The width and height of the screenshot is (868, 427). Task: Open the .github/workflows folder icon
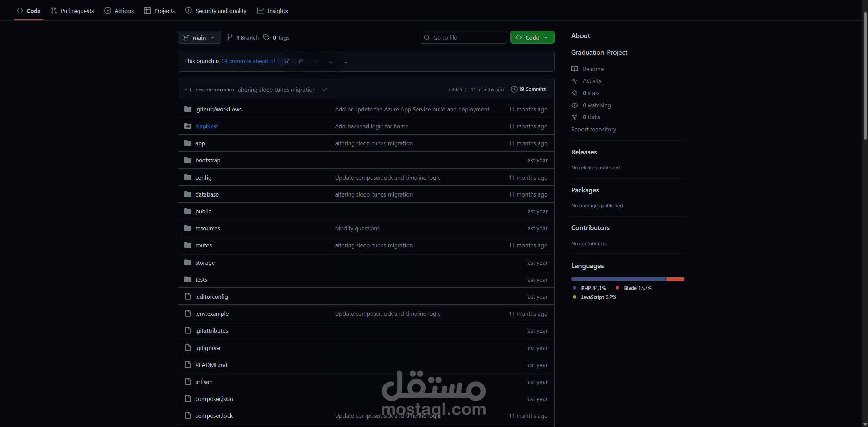pyautogui.click(x=188, y=109)
